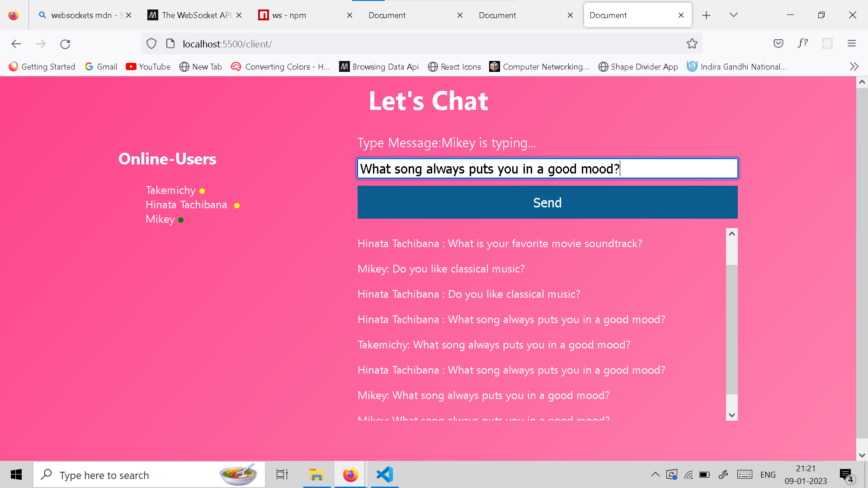Switch to The WebSocket API tab

(194, 15)
